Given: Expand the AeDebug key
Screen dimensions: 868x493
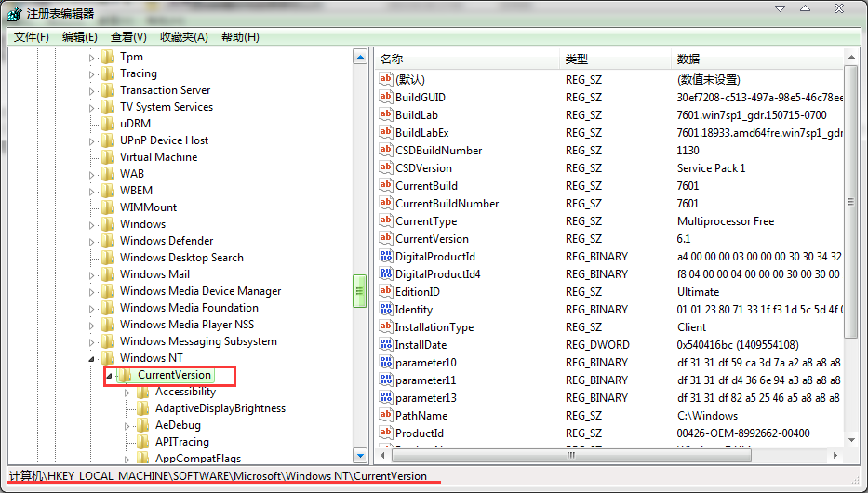Looking at the screenshot, I should [127, 427].
